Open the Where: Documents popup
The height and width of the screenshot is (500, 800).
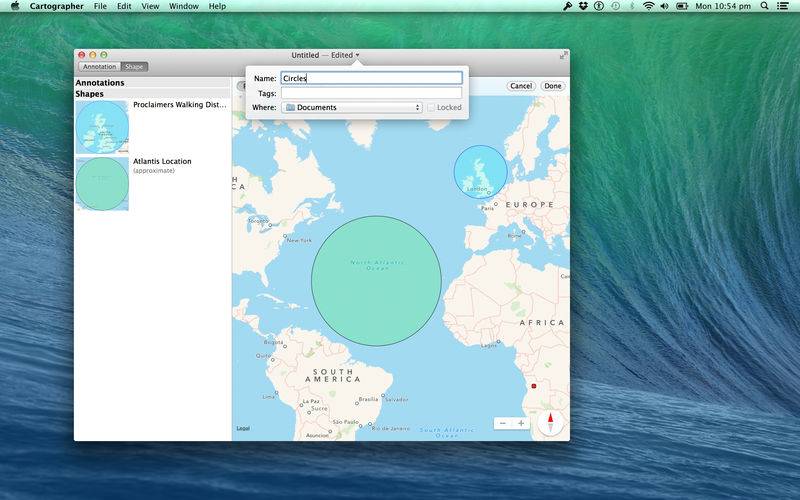[x=352, y=107]
